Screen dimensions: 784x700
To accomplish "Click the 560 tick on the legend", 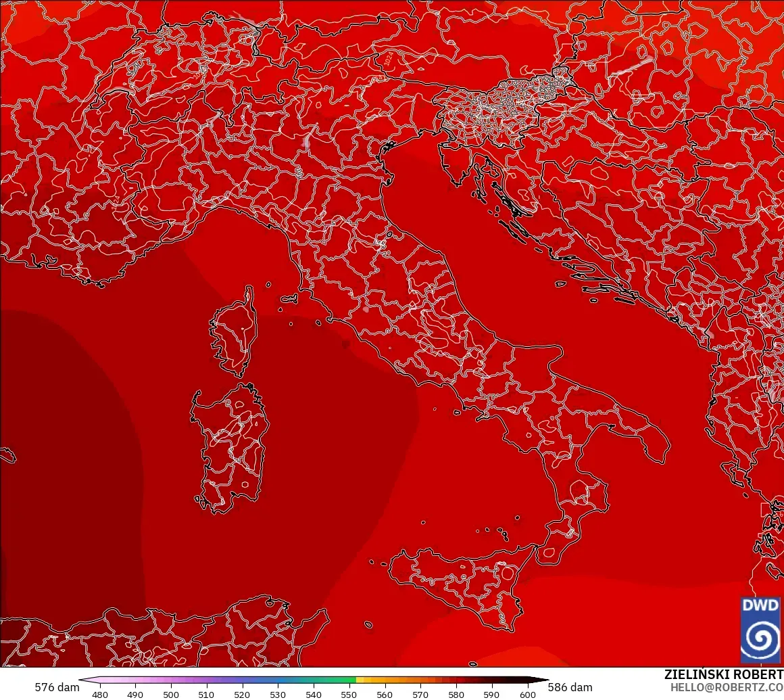I will pos(385,695).
